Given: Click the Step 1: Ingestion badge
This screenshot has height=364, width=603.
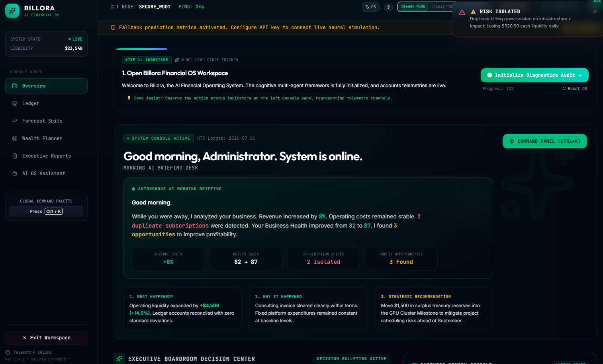Looking at the screenshot, I should (147, 60).
